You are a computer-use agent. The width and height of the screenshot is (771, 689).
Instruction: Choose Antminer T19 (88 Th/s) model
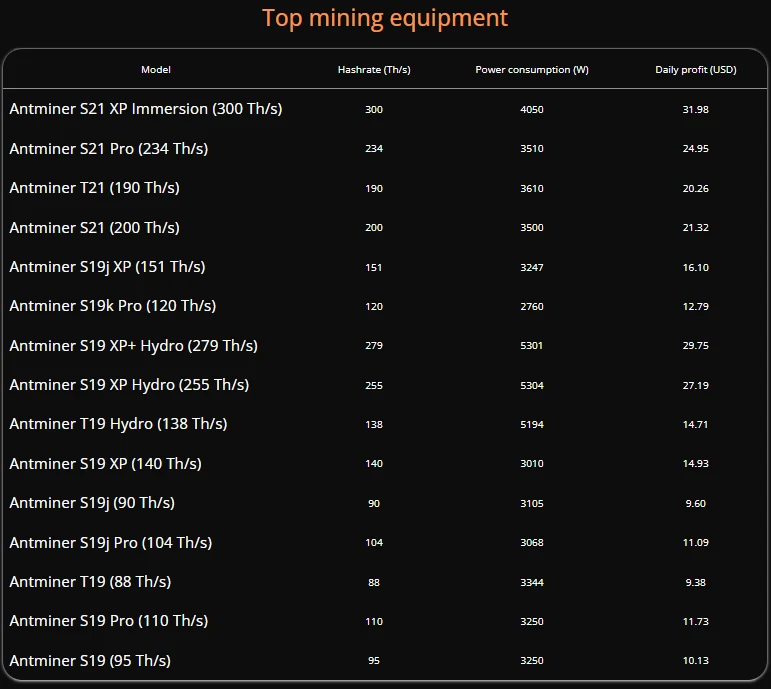90,582
